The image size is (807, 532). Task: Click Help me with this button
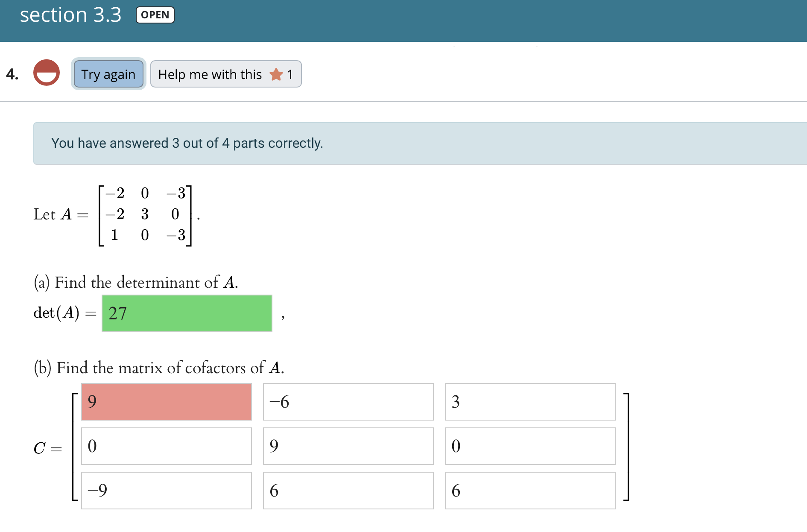(226, 74)
